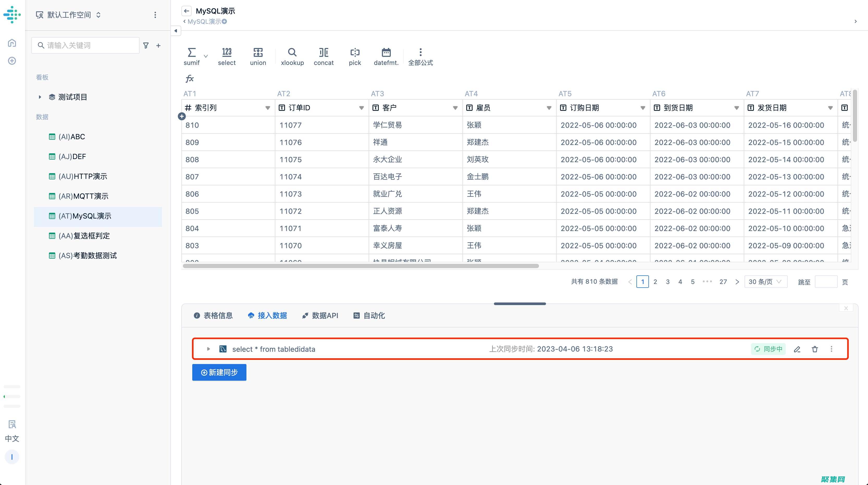Image resolution: width=868 pixels, height=485 pixels.
Task: Collapse the left sidebar panel arrow
Action: click(176, 31)
